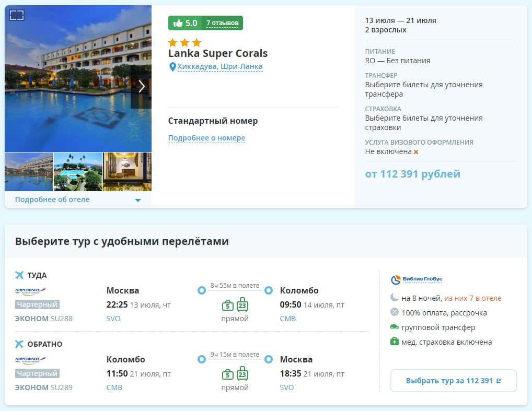
Task: Click return flight checked baggage icon
Action: pos(242,373)
